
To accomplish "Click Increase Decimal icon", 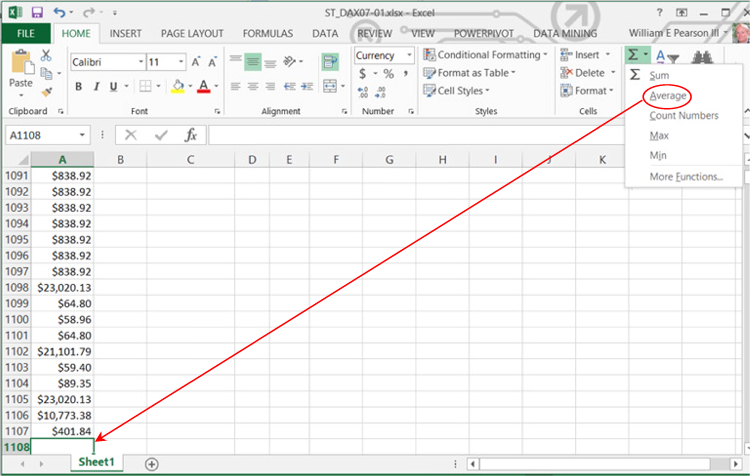I will pyautogui.click(x=363, y=92).
